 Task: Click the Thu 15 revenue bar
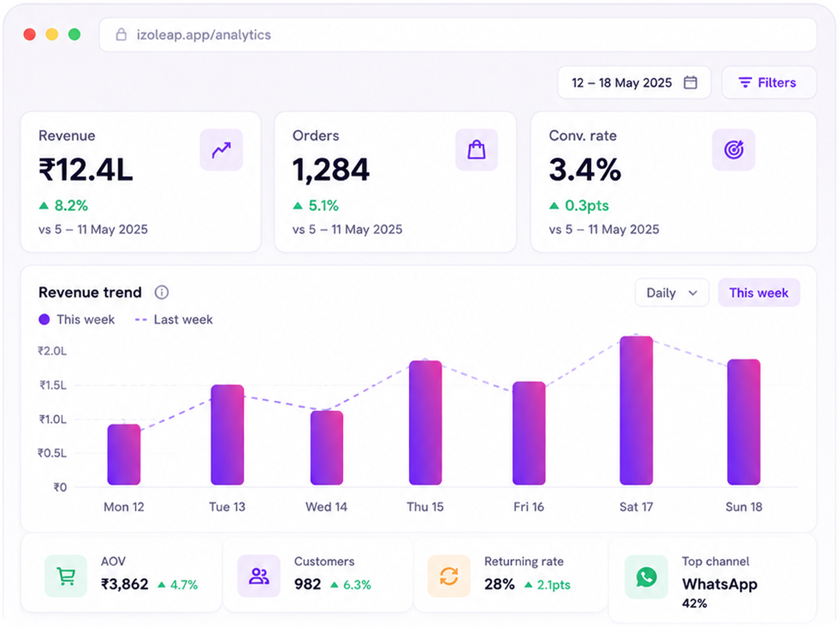click(426, 422)
